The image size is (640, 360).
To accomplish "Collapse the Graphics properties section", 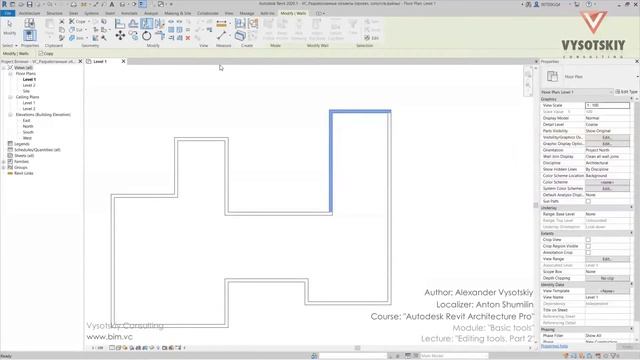I will tap(631, 99).
